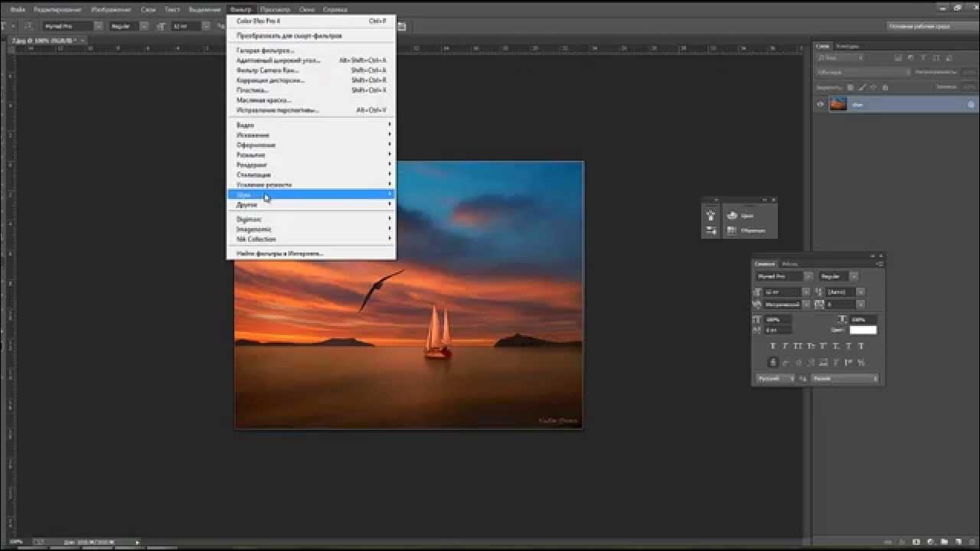Screen dimensions: 980x551
Task: Filter layers by pixel layers icon
Action: (x=898, y=58)
